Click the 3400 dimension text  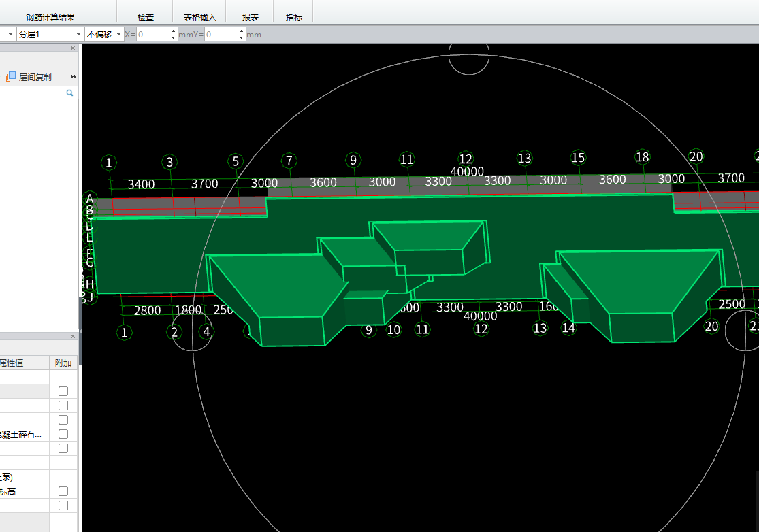click(x=142, y=184)
